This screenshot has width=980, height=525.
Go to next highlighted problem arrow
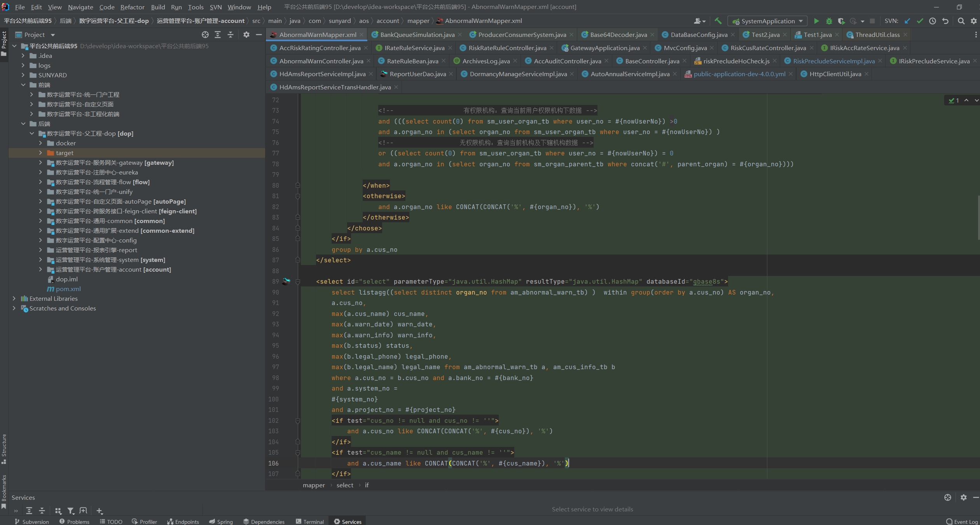[976, 100]
